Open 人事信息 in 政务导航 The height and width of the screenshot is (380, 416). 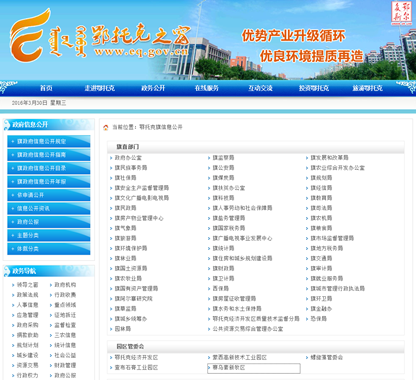pos(27,305)
